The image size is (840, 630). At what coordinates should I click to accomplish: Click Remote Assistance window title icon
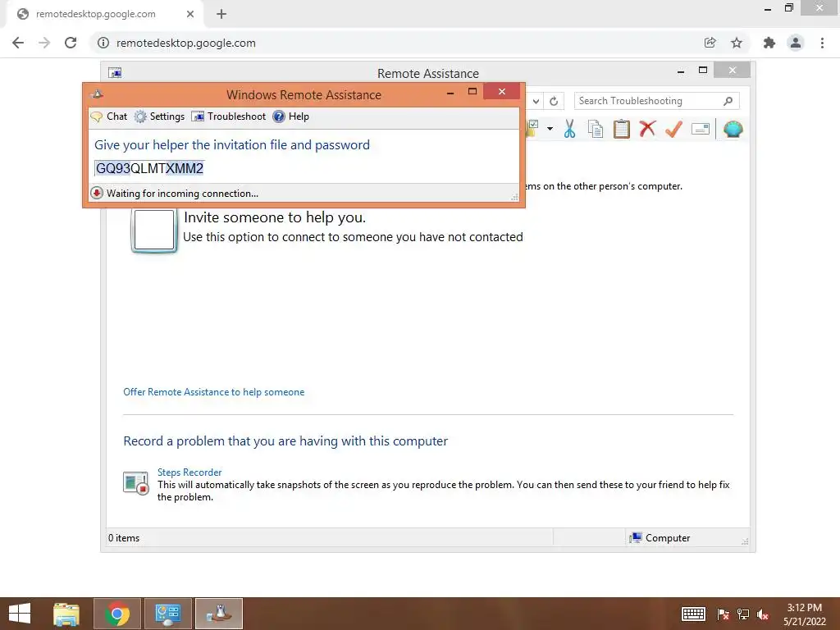(115, 73)
